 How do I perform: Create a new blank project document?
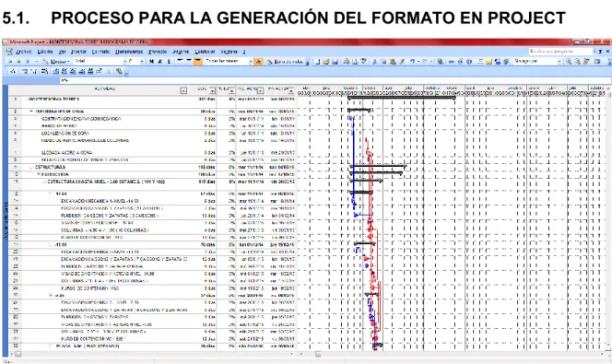(x=318, y=61)
